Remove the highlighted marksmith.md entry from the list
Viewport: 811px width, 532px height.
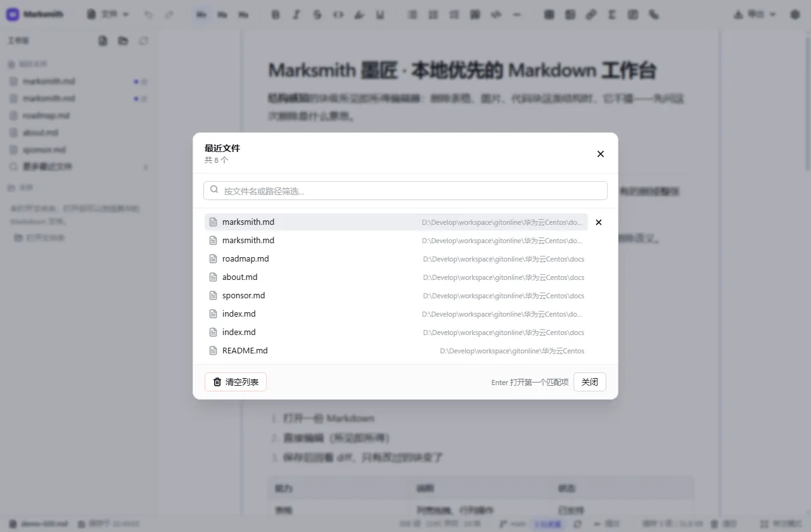(599, 222)
